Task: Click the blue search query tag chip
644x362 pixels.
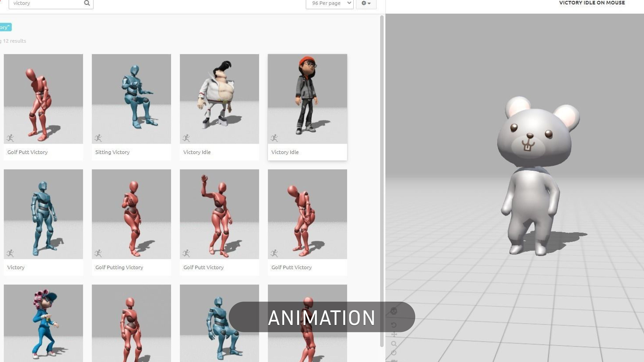Action: (6, 27)
